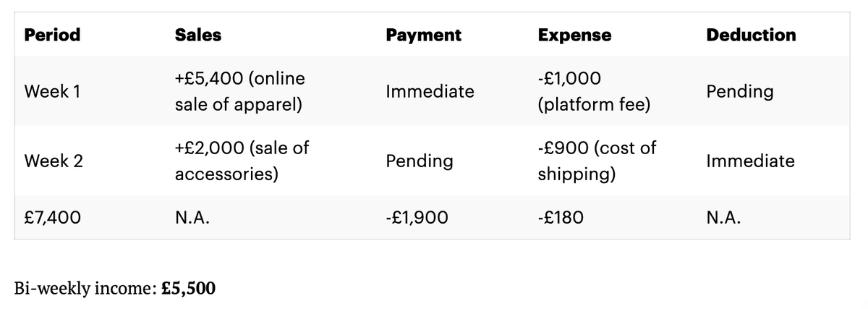
Task: Click the Week 1 row label
Action: pyautogui.click(x=54, y=92)
